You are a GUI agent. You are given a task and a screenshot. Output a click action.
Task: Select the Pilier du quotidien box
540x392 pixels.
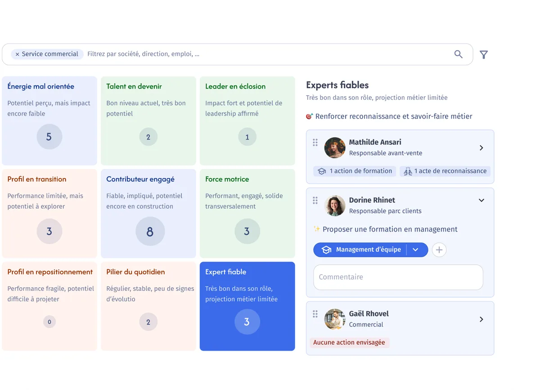pyautogui.click(x=148, y=306)
